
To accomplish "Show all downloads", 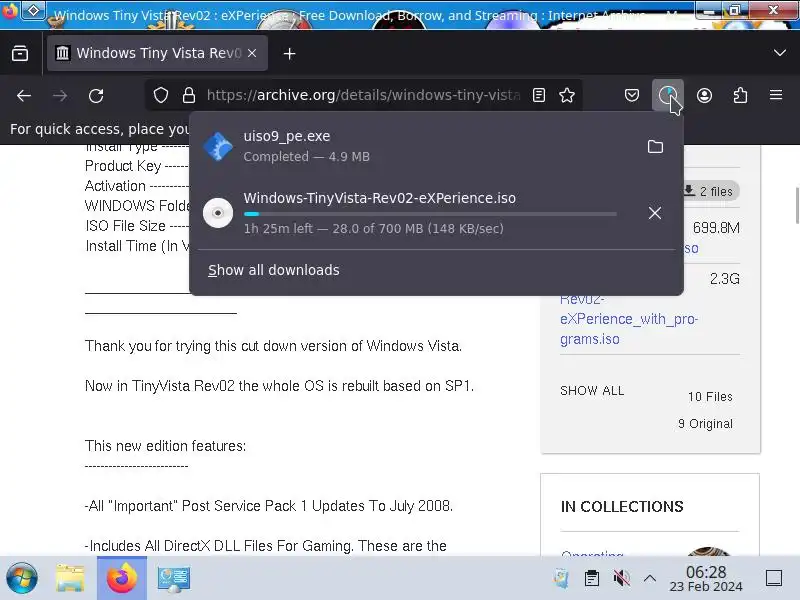I will click(x=273, y=270).
